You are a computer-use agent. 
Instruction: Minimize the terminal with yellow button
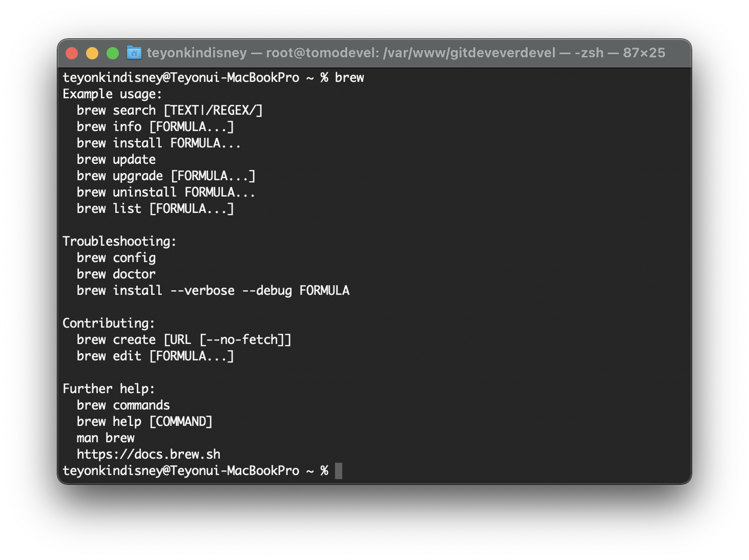click(92, 53)
